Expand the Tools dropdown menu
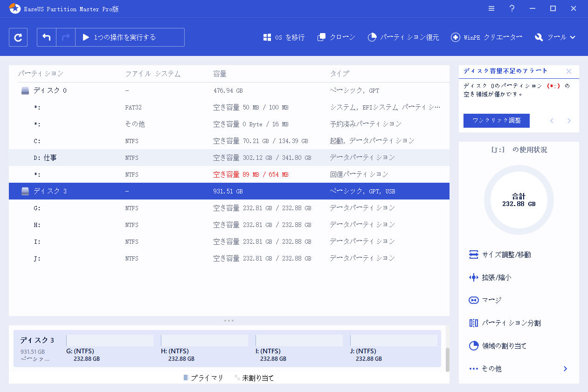588x392 pixels. click(x=555, y=37)
